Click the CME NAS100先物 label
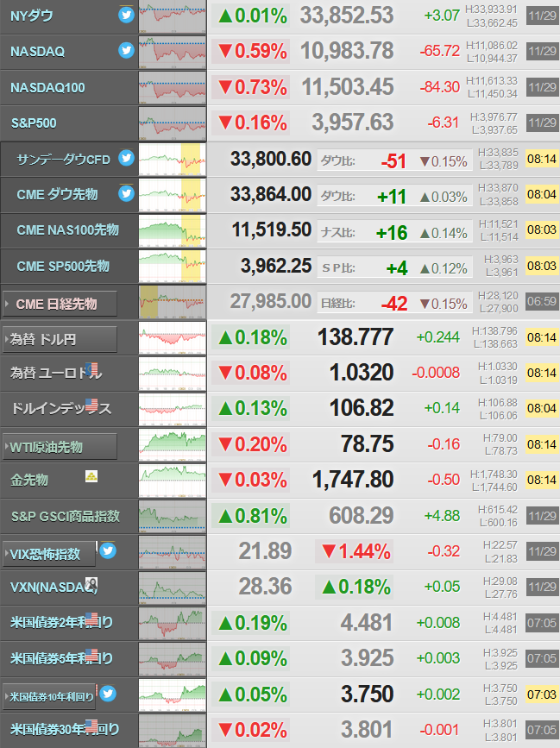 [67, 230]
